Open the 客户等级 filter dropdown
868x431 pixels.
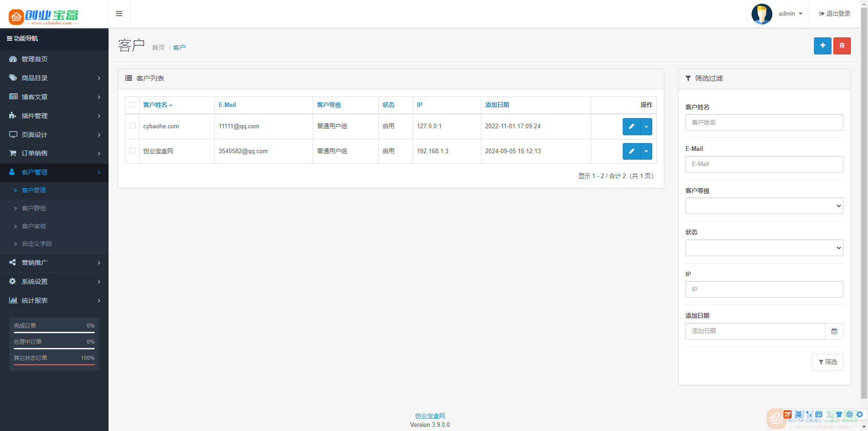click(x=764, y=206)
